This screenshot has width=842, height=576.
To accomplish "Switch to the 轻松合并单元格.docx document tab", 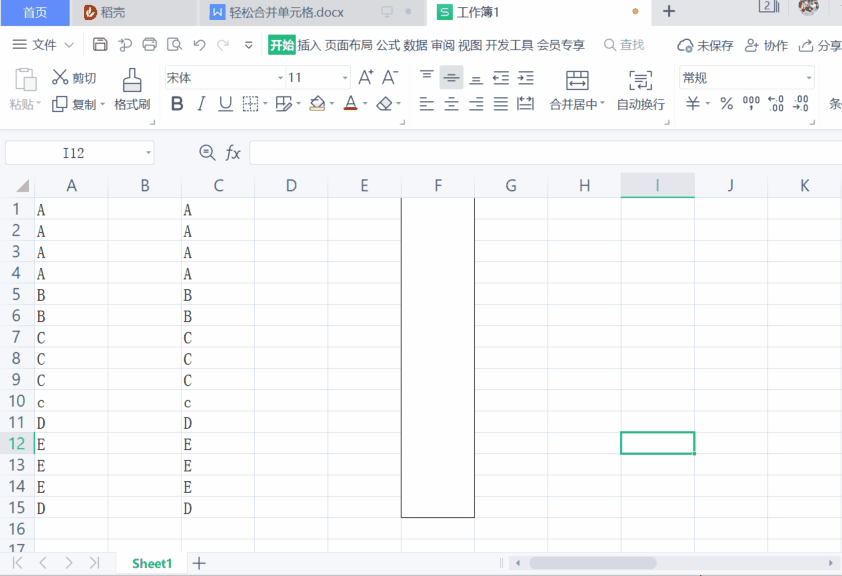I will tap(286, 12).
